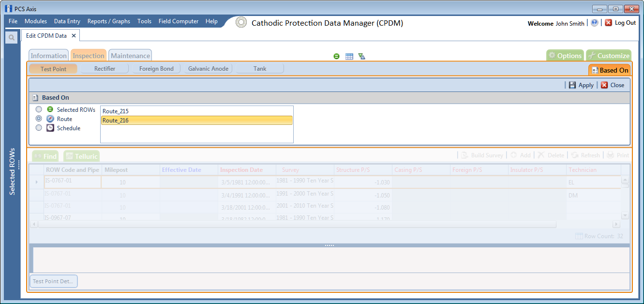This screenshot has height=304, width=644.
Task: Click the Test Point button
Action: click(x=53, y=69)
